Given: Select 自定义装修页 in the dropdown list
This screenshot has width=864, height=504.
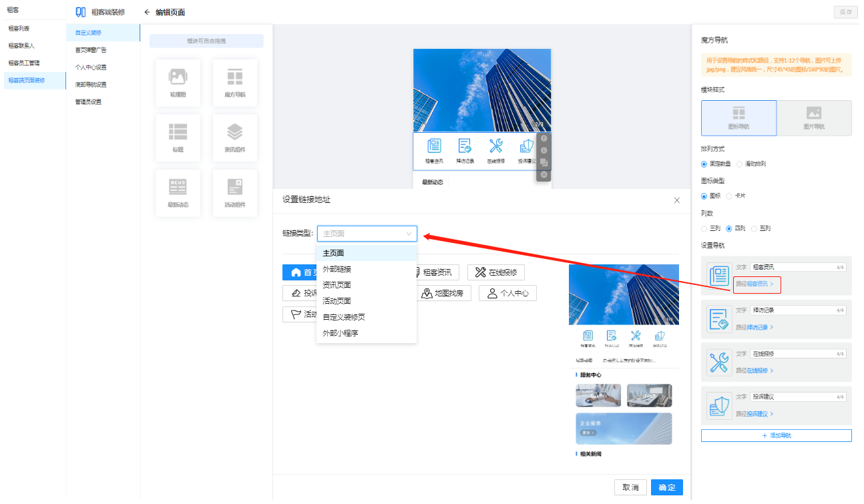Looking at the screenshot, I should tap(344, 317).
